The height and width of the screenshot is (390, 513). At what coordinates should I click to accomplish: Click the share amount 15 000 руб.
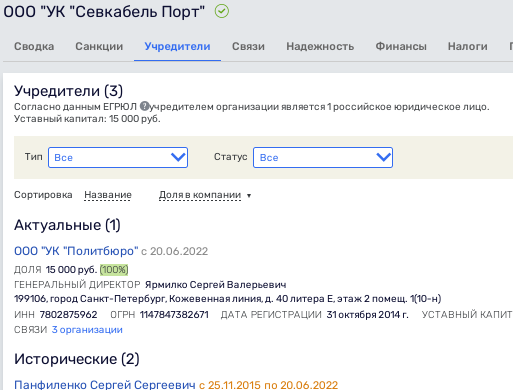71,269
